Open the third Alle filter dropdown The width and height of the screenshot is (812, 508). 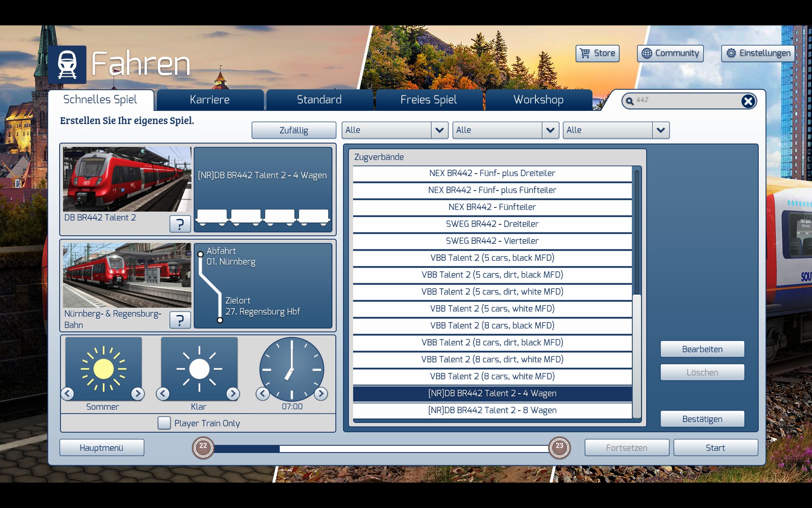661,130
